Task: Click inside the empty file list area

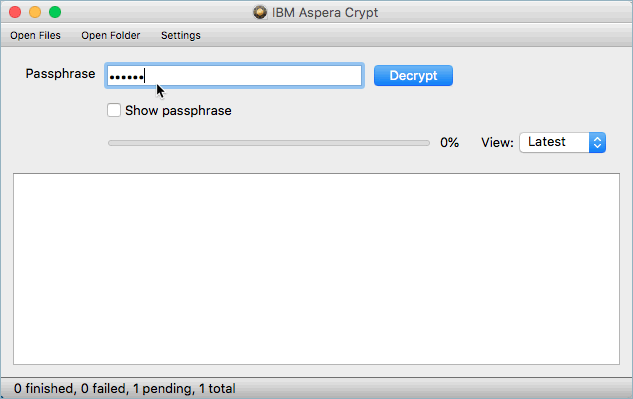Action: click(x=316, y=269)
